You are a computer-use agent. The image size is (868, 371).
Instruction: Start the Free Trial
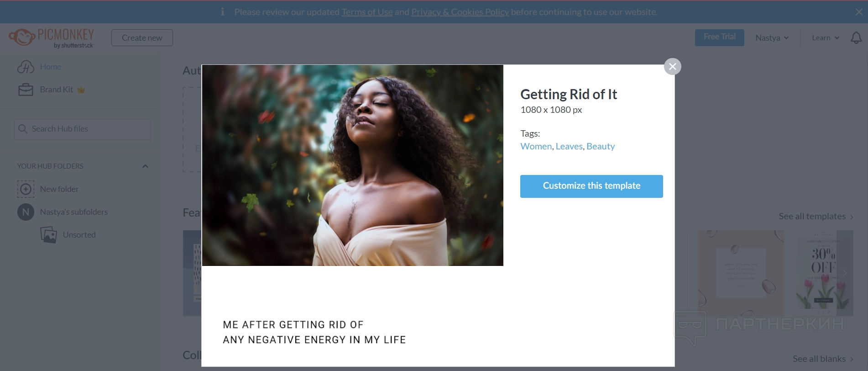pos(719,37)
